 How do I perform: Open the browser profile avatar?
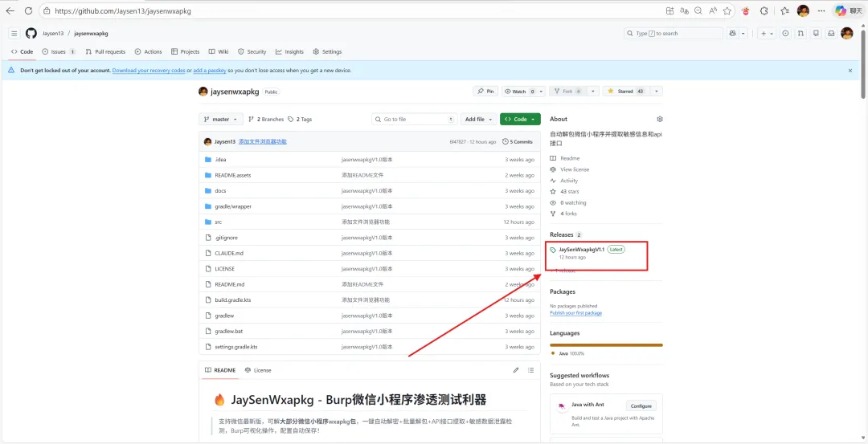(x=803, y=10)
